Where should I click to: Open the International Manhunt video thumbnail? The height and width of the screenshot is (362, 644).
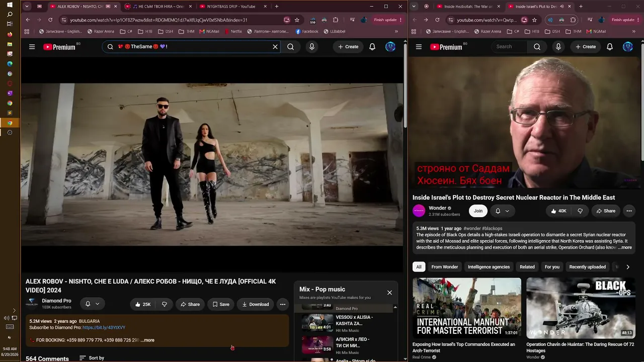tap(467, 308)
